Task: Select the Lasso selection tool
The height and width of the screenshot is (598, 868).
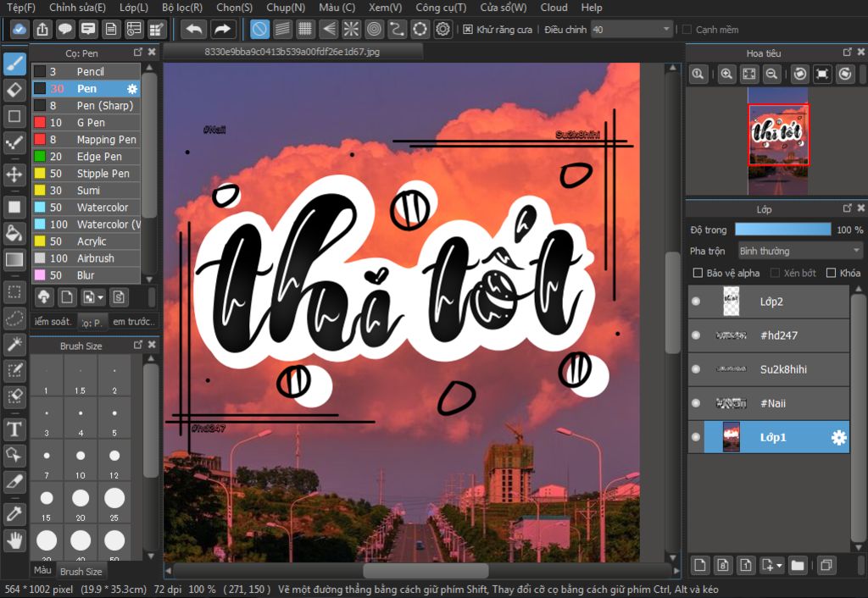Action: 14,318
